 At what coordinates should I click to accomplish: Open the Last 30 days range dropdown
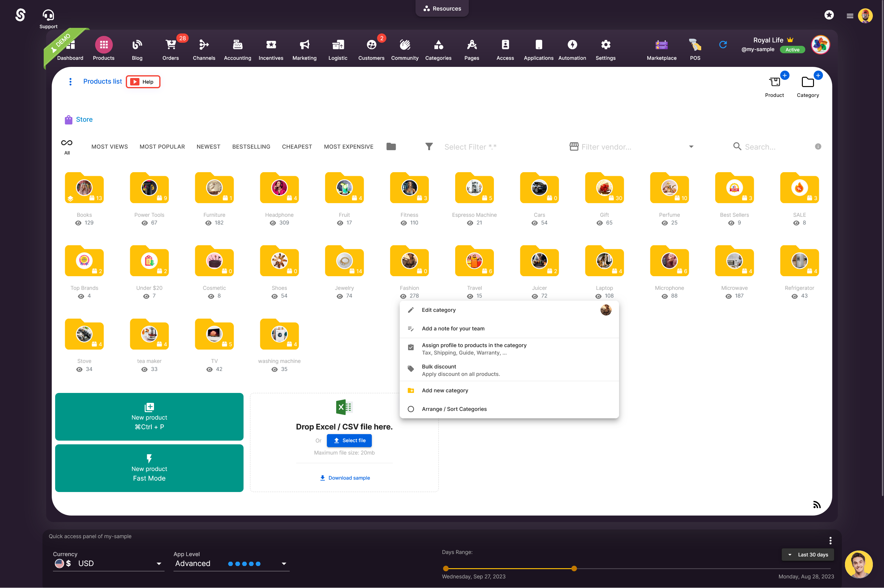tap(807, 555)
